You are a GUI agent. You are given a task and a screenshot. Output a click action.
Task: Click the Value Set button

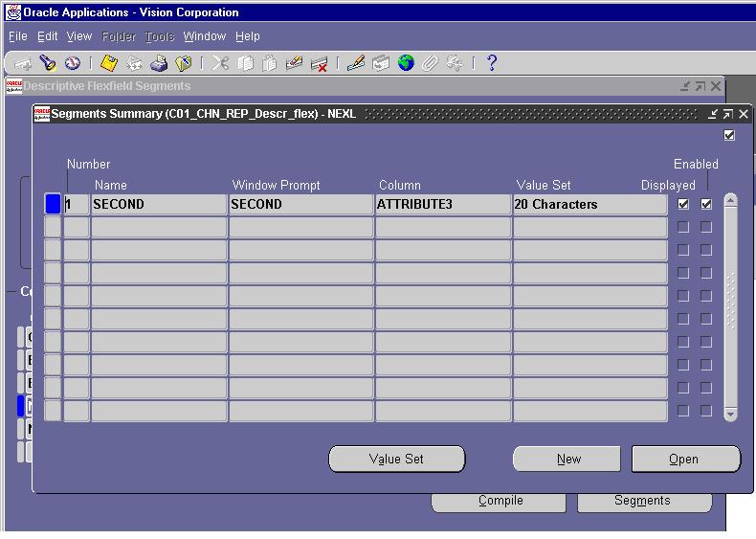397,459
